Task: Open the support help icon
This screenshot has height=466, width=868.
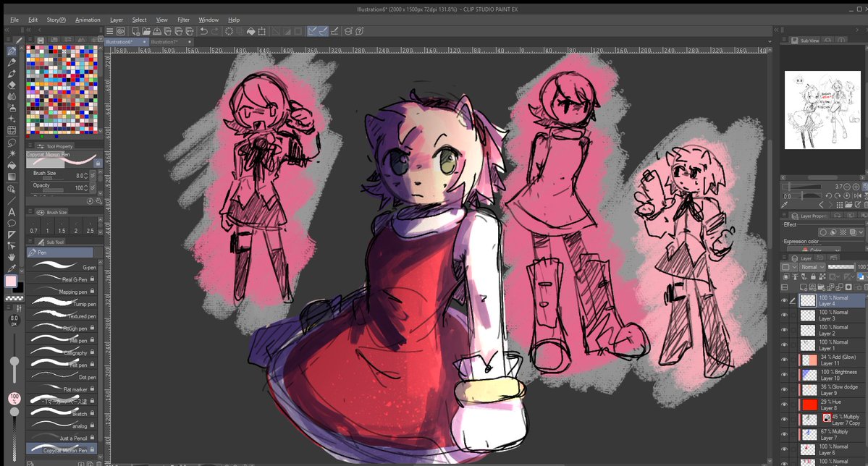Action: pos(359,32)
